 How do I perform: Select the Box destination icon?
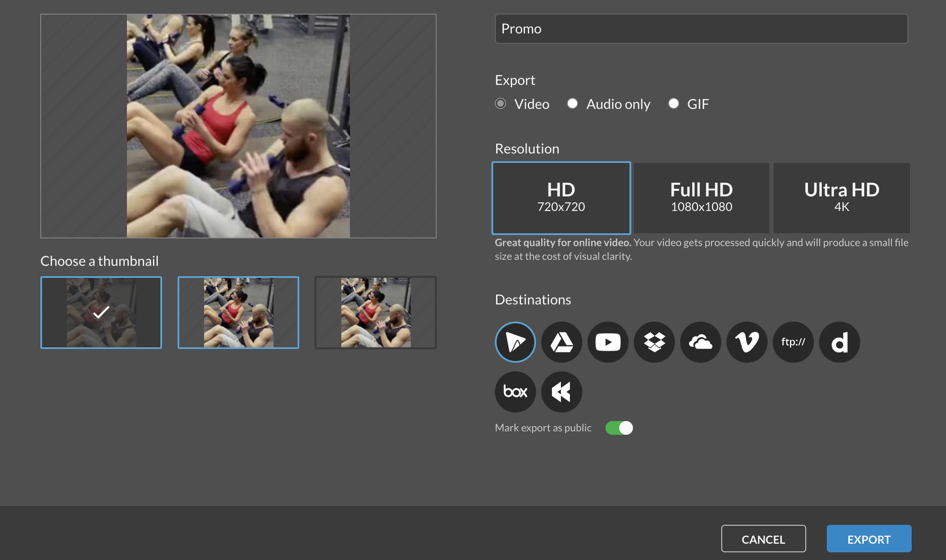pyautogui.click(x=515, y=391)
